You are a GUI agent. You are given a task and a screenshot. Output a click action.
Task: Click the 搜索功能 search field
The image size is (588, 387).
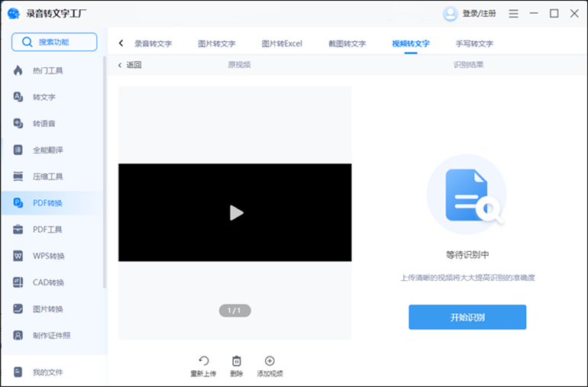tap(54, 42)
